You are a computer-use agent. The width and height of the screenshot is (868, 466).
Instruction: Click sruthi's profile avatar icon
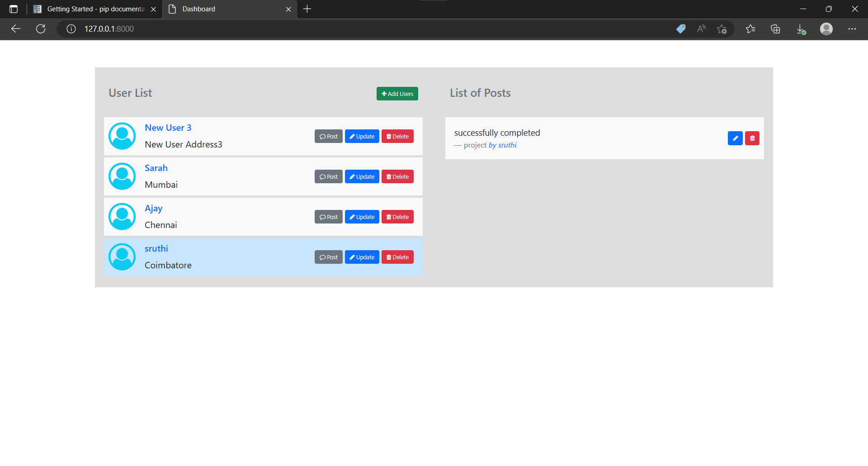tap(122, 257)
